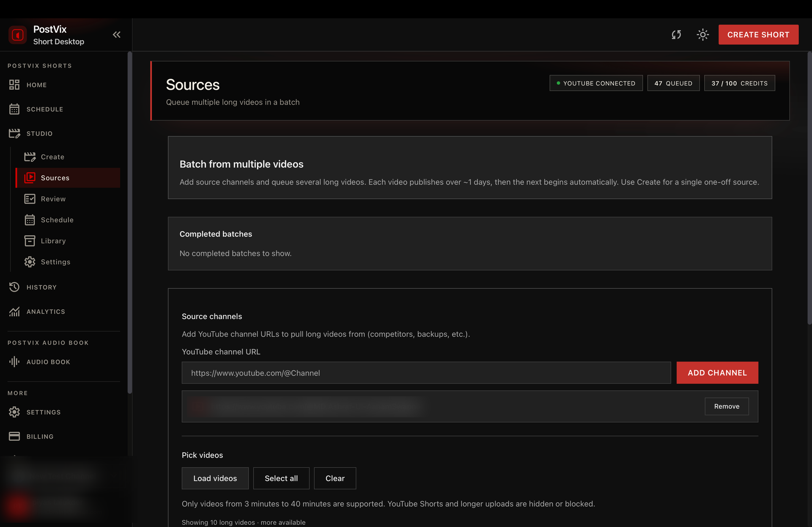The width and height of the screenshot is (812, 527).
Task: Click the Create clapperboard icon
Action: [30, 157]
